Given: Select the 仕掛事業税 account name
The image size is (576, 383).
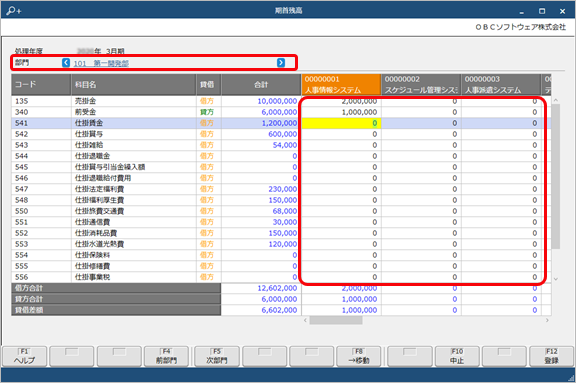Looking at the screenshot, I should point(92,277).
